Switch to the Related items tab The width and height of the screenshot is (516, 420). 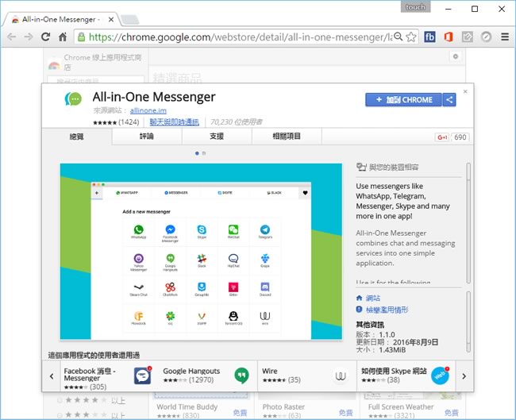point(287,137)
